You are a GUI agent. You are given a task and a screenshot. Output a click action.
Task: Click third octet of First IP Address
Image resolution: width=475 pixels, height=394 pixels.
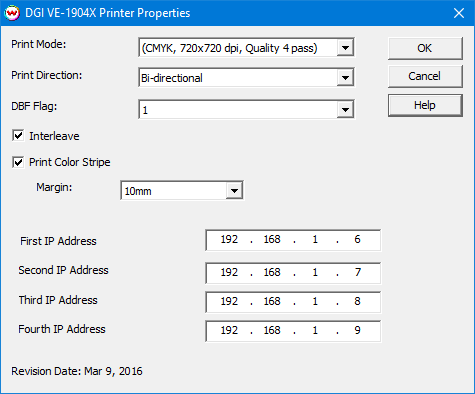coord(315,239)
